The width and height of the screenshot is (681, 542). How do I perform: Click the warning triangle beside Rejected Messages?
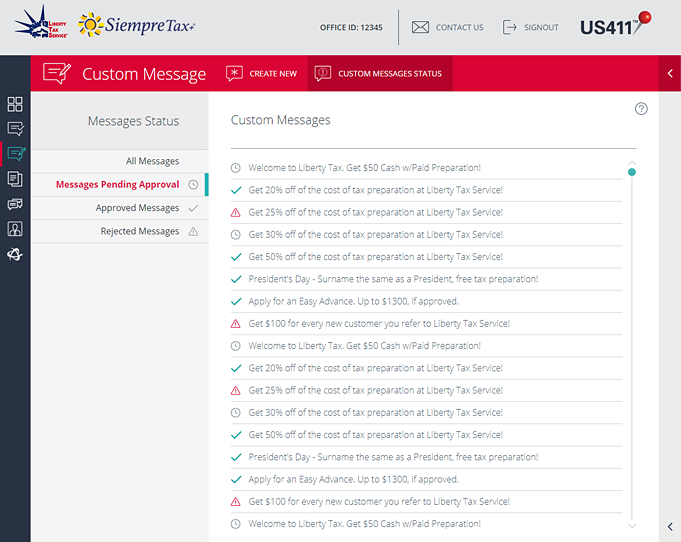193,231
